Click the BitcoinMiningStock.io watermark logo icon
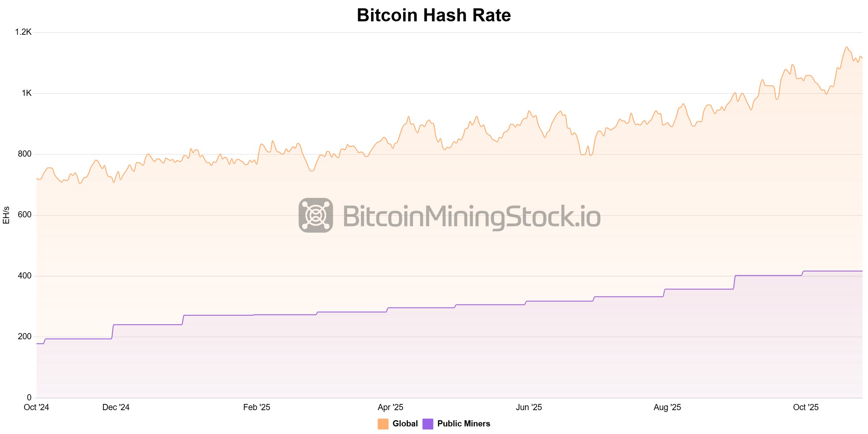 (x=316, y=215)
